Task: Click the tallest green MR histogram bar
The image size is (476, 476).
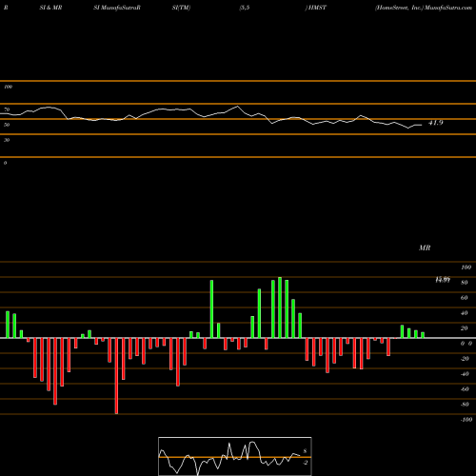Action: tap(280, 307)
